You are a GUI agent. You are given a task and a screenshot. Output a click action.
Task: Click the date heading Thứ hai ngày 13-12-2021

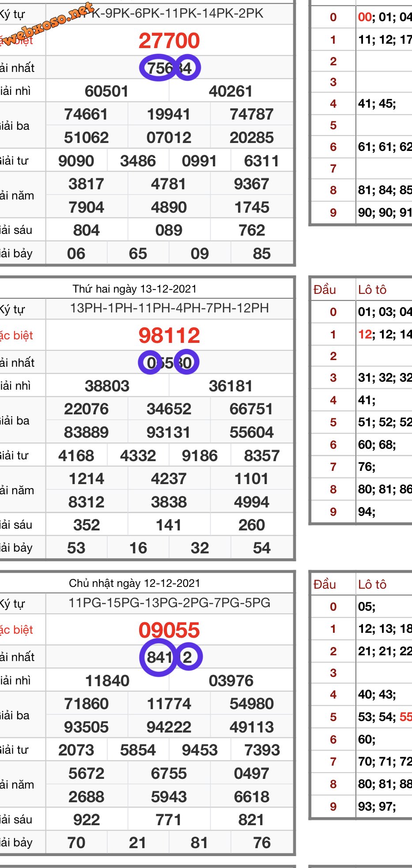[x=135, y=289]
